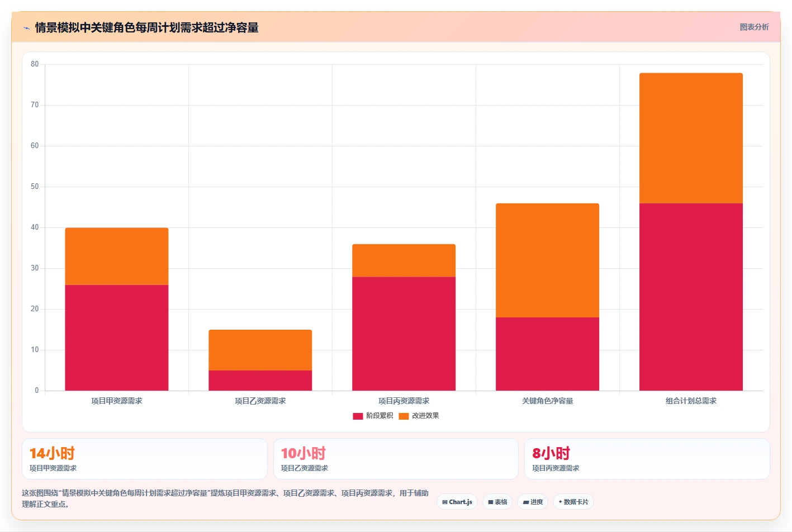
Task: Click the 8小时 value in the data card
Action: 551,453
